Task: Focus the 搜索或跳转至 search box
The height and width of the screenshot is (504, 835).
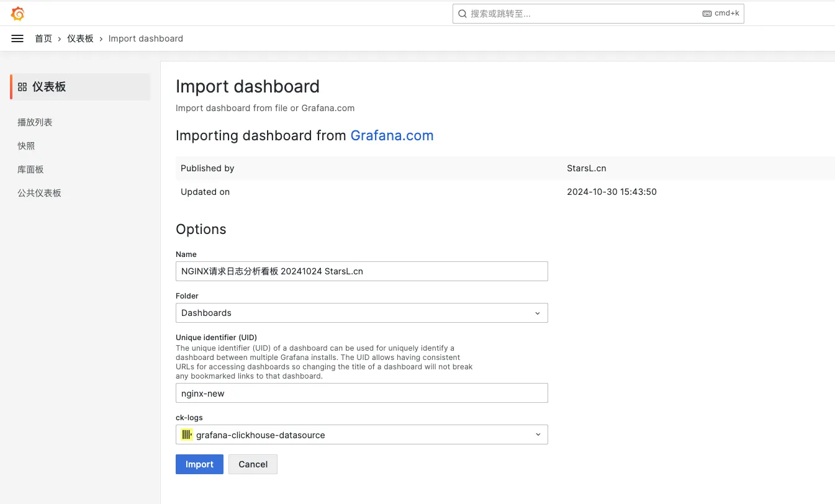Action: 598,14
